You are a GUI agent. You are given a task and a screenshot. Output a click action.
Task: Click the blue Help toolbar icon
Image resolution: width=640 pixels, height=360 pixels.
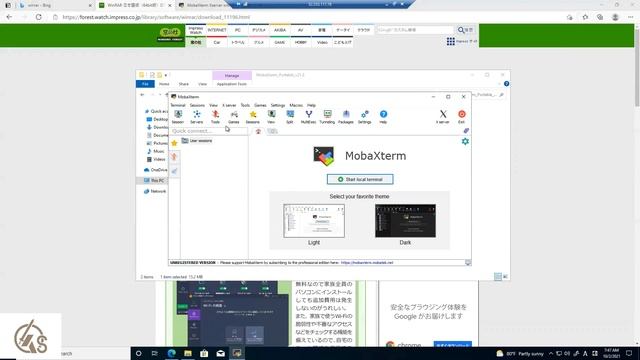[x=383, y=117]
